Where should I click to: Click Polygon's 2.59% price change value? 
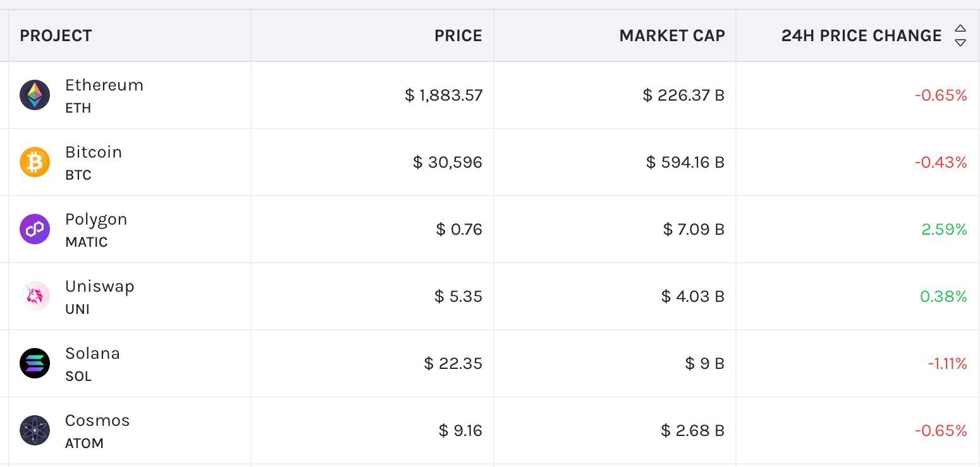(x=944, y=230)
